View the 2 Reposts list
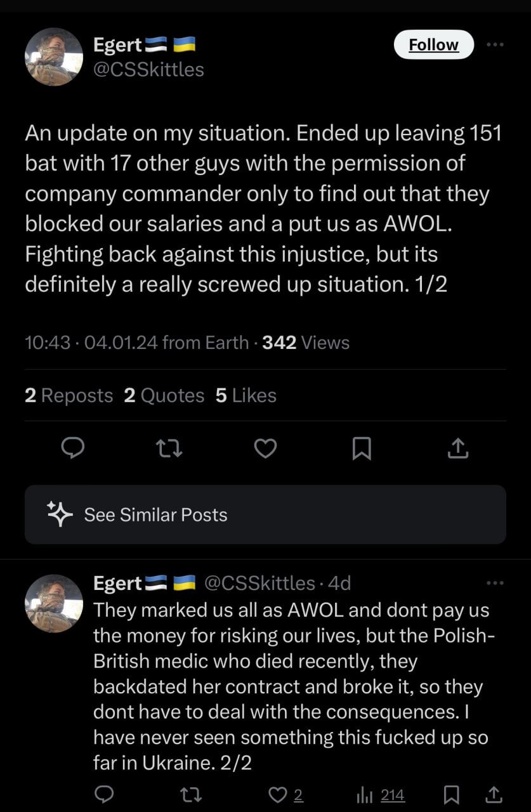Screen dimensions: 531x812 (x=69, y=395)
